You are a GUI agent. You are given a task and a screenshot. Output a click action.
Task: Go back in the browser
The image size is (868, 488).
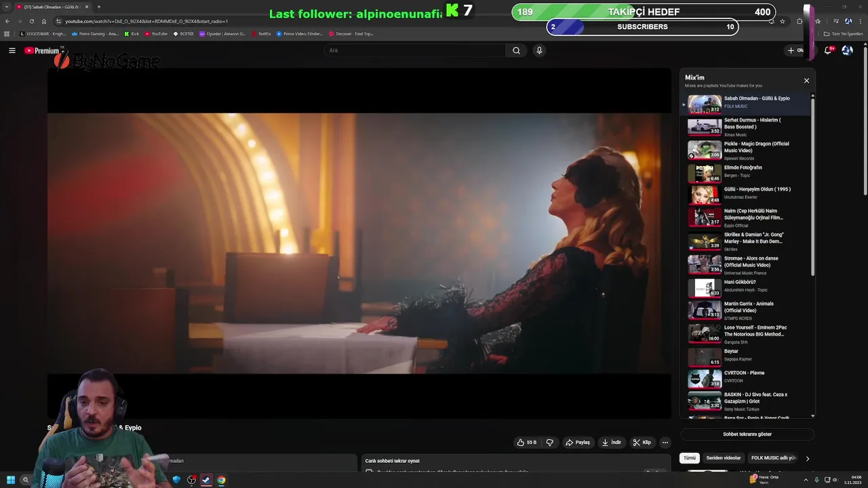click(7, 21)
